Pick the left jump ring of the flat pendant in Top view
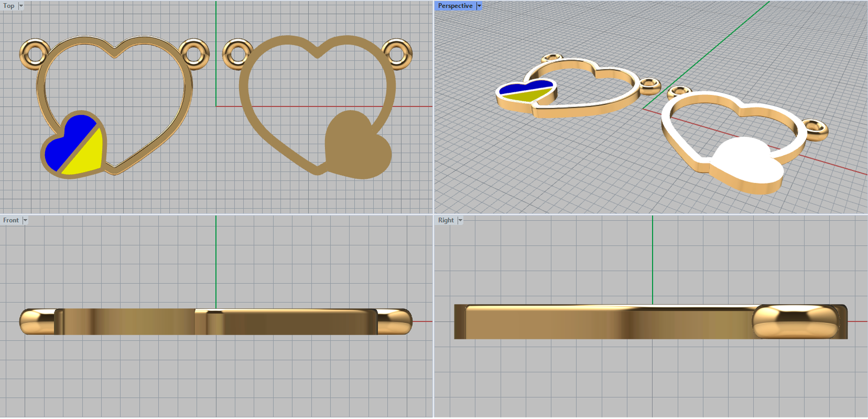Screen dimensions: 868x419 pyautogui.click(x=237, y=53)
